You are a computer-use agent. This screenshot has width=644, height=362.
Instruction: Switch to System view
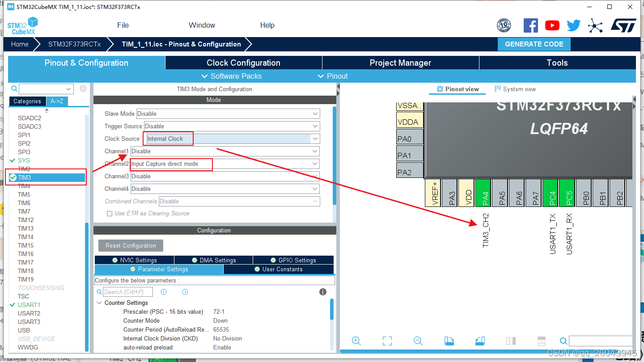pos(515,89)
